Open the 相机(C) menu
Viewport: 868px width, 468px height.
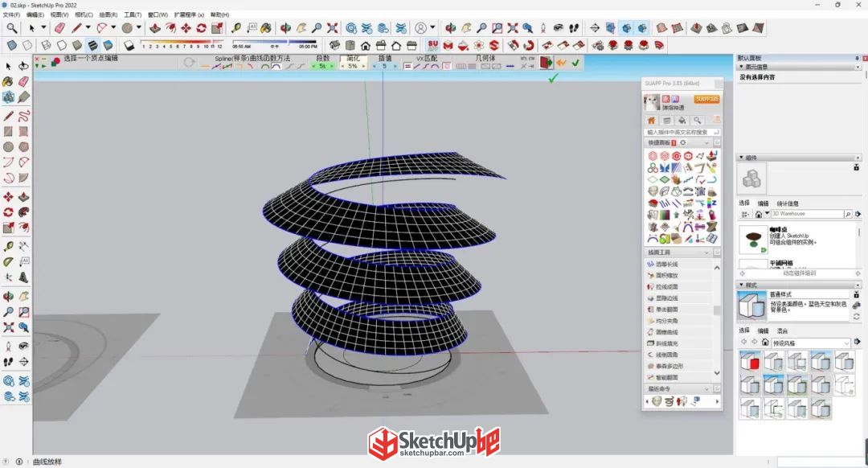pyautogui.click(x=84, y=15)
